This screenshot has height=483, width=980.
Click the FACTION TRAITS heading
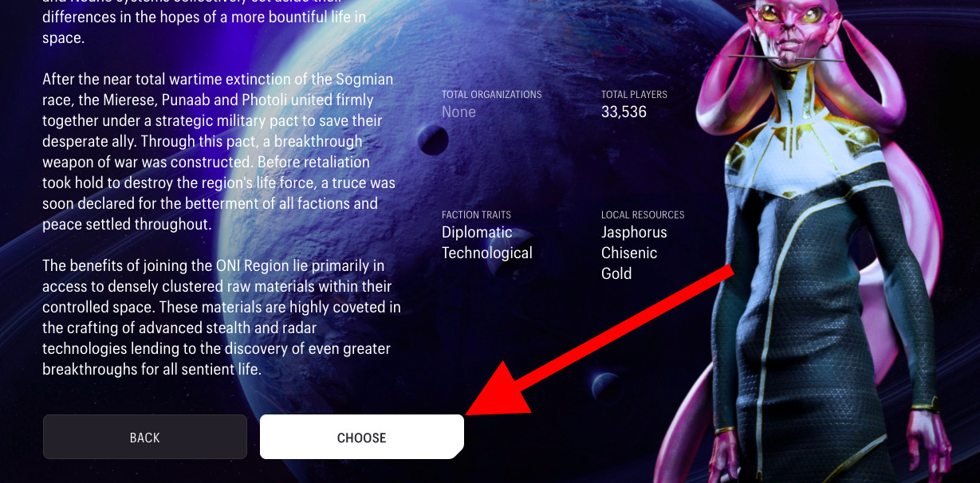(x=476, y=214)
